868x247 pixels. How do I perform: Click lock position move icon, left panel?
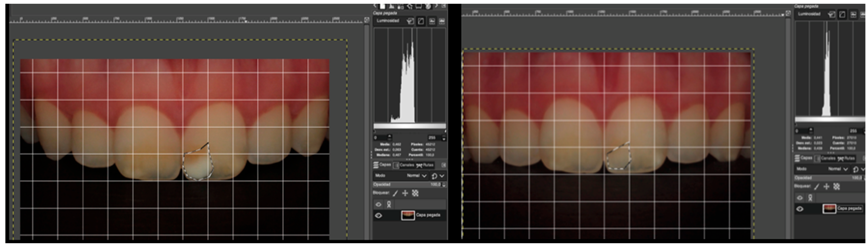(405, 193)
